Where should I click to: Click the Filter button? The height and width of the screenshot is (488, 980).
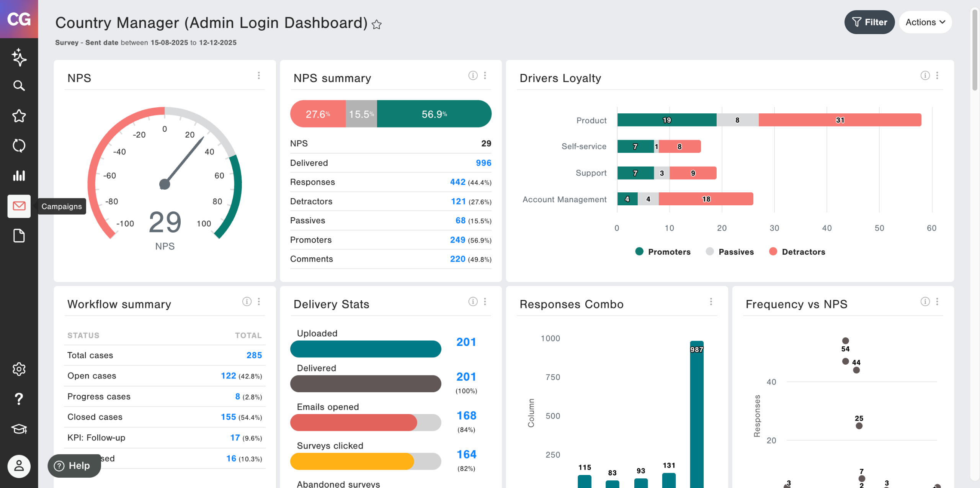click(869, 22)
